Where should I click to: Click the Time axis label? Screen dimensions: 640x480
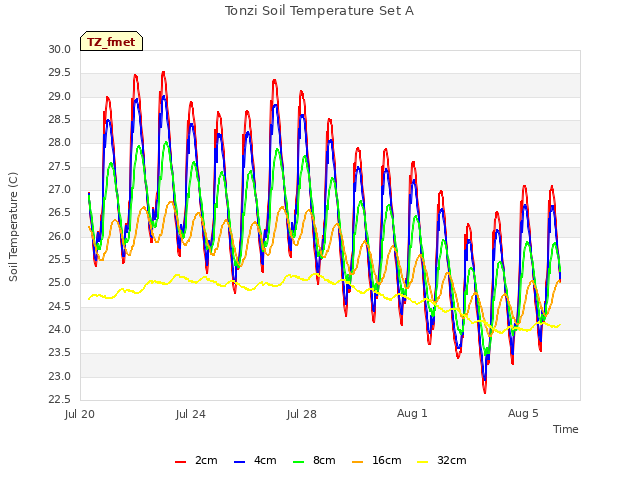(566, 429)
